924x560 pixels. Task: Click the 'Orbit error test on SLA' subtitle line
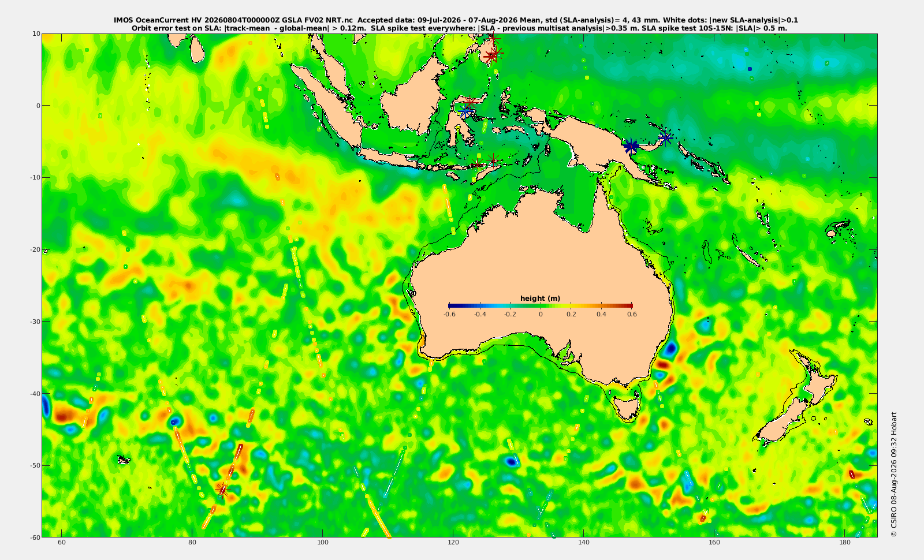coord(459,28)
